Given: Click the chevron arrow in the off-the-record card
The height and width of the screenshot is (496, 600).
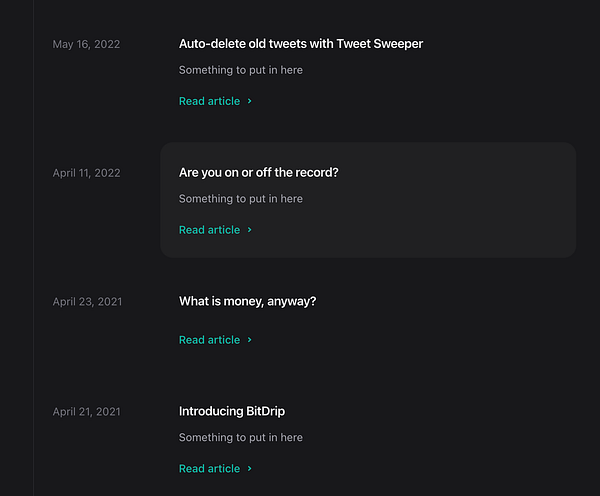Looking at the screenshot, I should point(249,230).
